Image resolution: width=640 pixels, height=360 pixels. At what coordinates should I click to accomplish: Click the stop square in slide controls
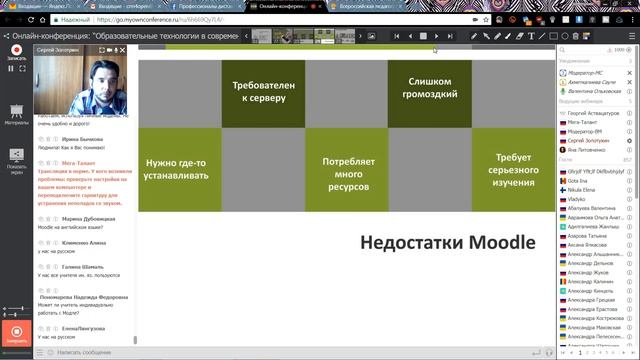click(423, 36)
